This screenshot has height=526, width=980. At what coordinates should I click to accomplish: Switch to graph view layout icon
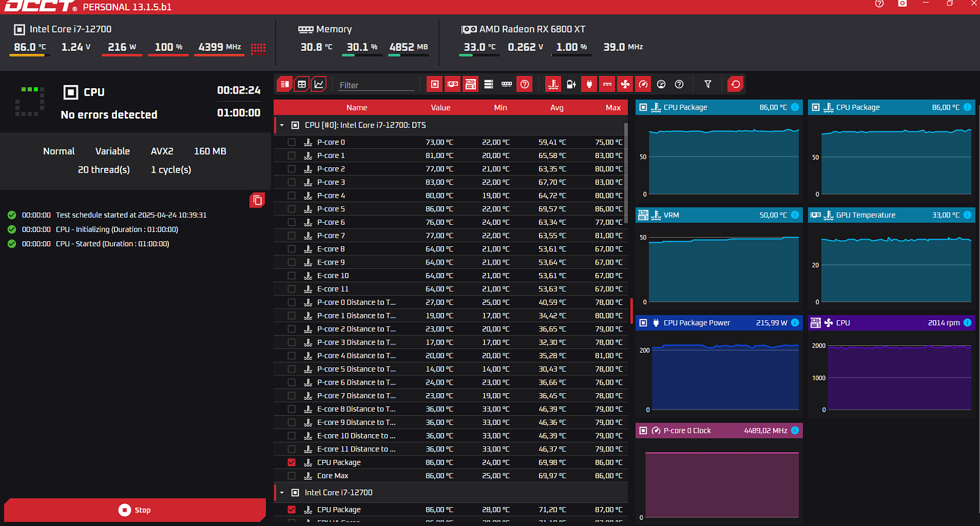[x=319, y=84]
